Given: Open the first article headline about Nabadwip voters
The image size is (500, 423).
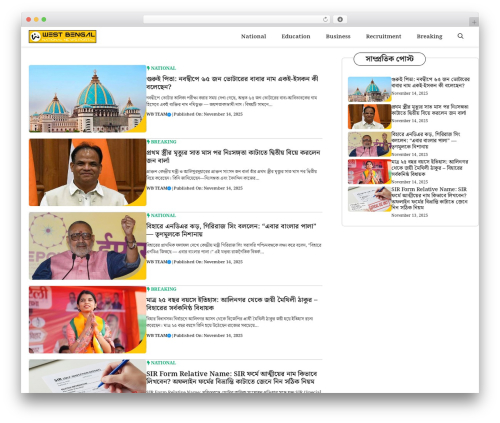Looking at the screenshot, I should [x=232, y=83].
